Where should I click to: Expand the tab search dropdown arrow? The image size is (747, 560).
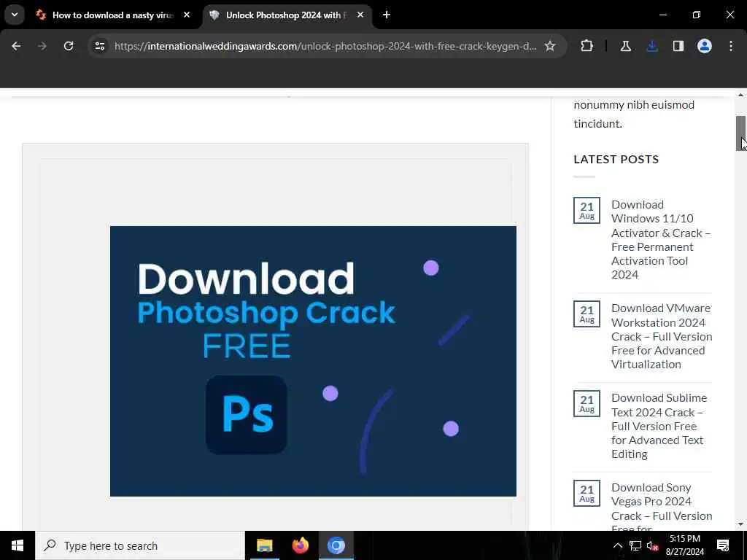15,15
